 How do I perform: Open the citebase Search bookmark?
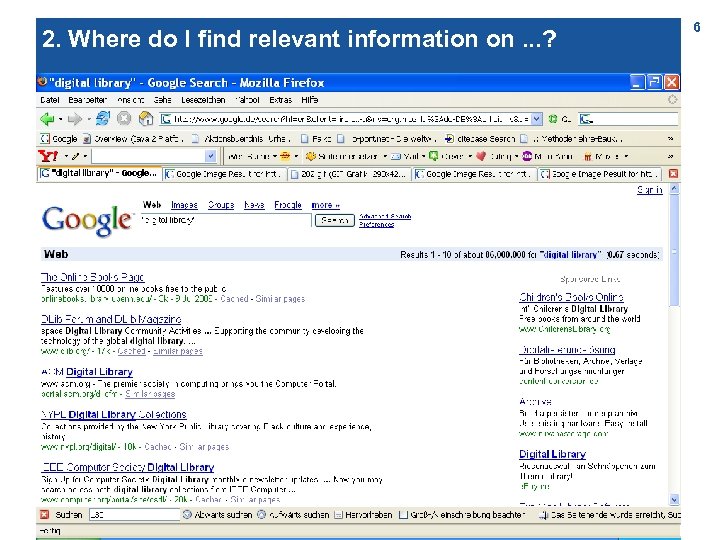pyautogui.click(x=480, y=139)
